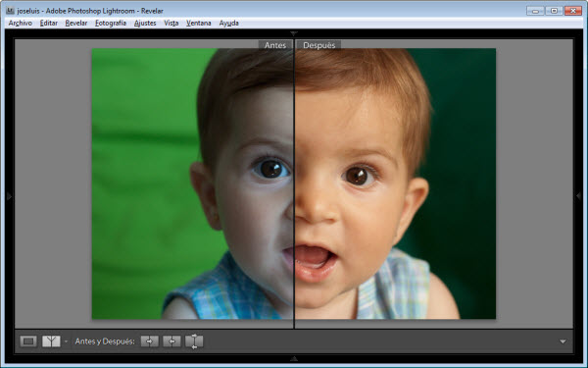Expand the left panel via edge arrow
This screenshot has height=368, width=588.
coord(10,196)
